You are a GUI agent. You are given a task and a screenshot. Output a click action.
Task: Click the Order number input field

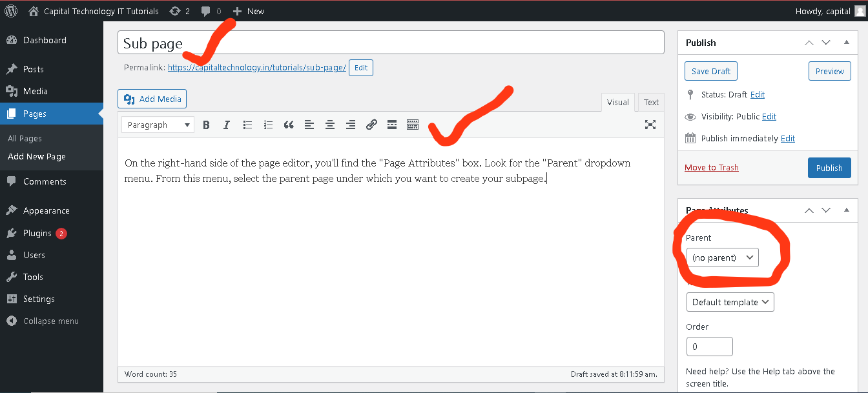click(x=709, y=347)
